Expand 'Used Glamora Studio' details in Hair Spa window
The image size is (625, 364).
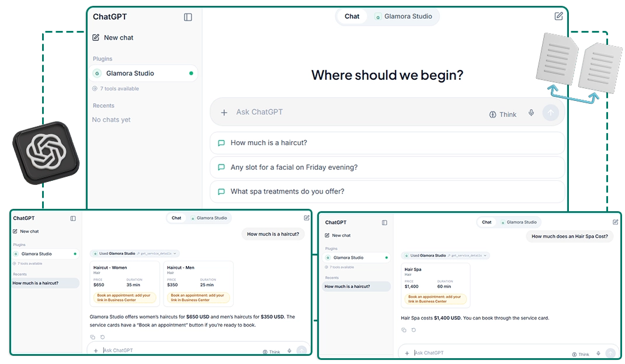446,256
